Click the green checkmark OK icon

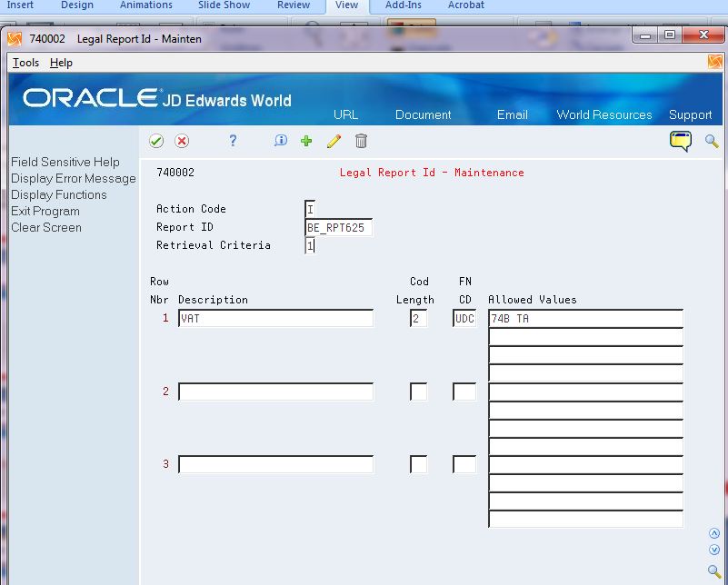(156, 141)
